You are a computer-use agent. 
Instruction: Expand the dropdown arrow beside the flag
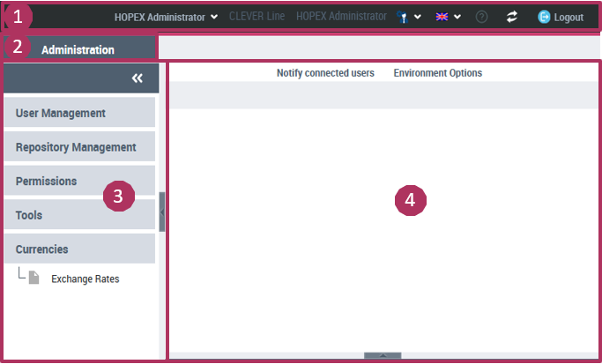457,17
